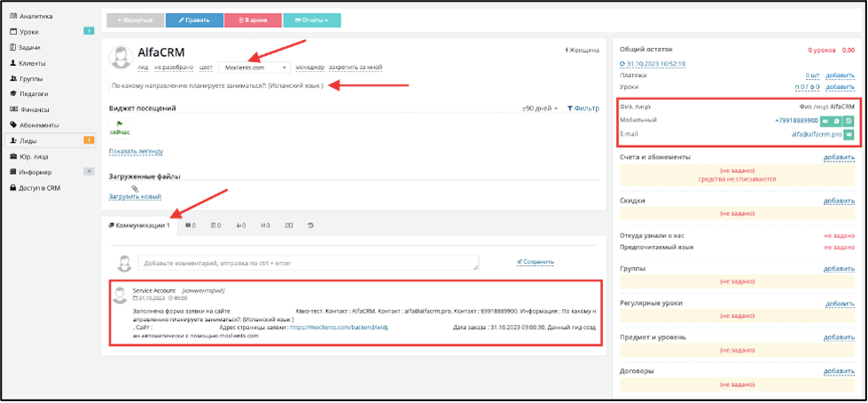Open the Аналитика sidebar section
Screen dimensions: 868x403
tap(35, 17)
